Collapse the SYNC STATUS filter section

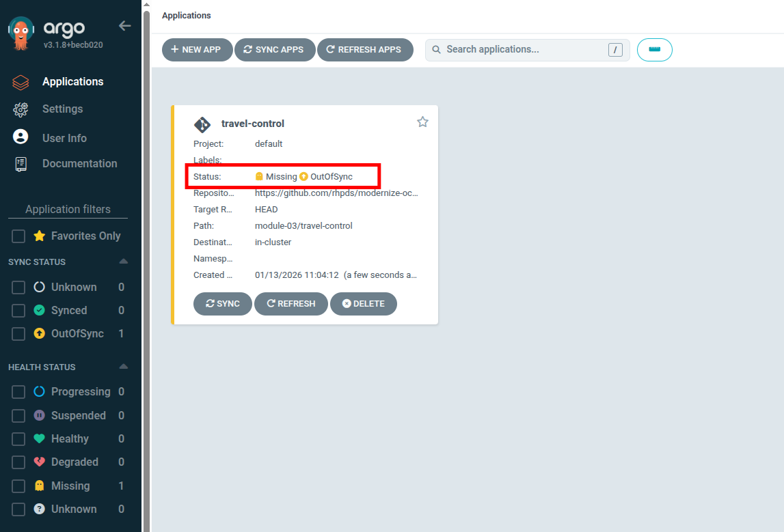tap(124, 262)
